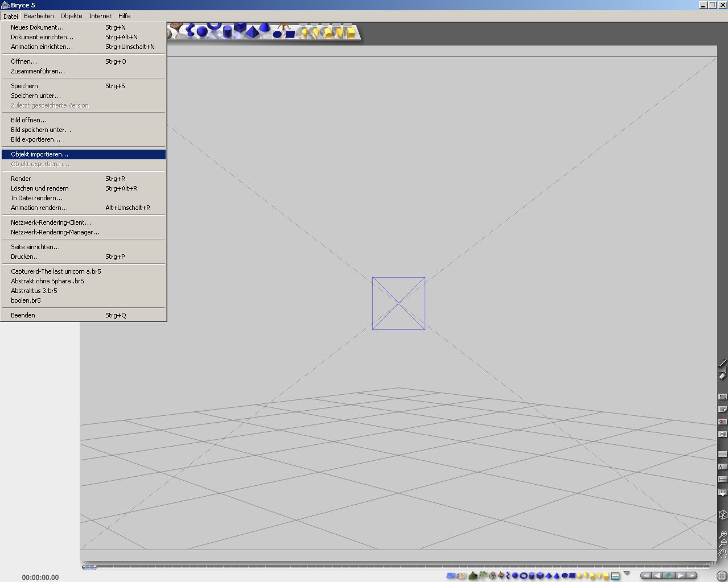Screen dimensions: 728x582
Task: Play the animation forward
Action: pos(681,576)
